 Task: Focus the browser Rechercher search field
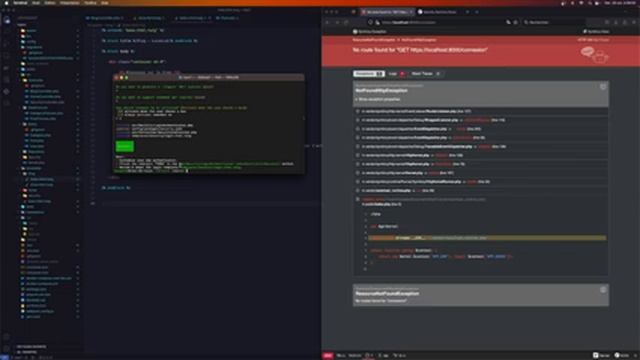(553, 22)
